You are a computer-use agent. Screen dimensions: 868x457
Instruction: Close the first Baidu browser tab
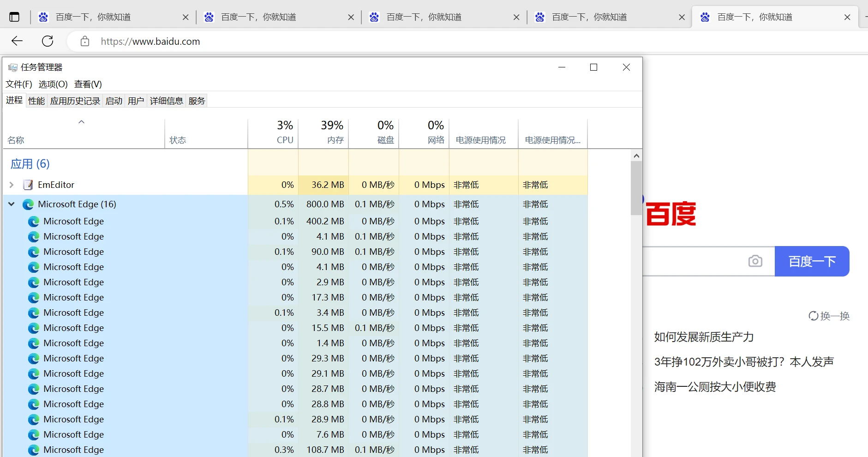pos(186,17)
